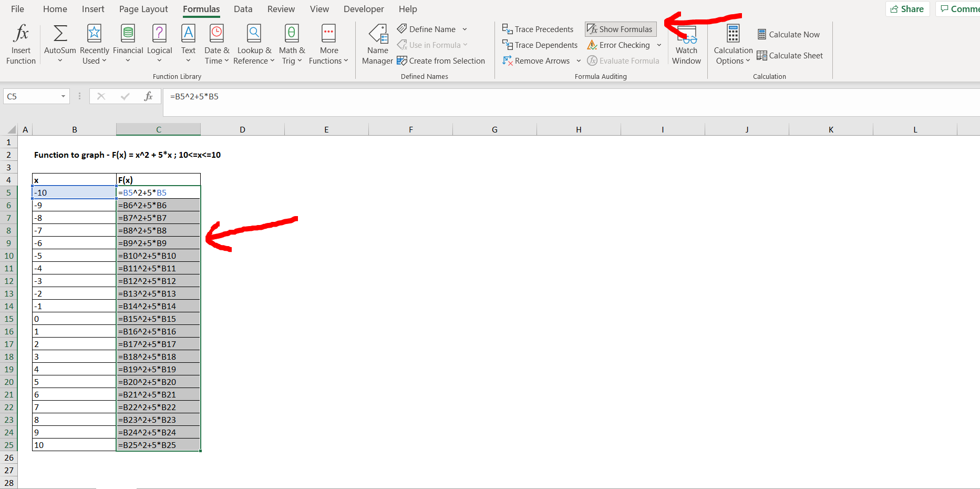This screenshot has width=980, height=489.
Task: Click the Share button
Action: pyautogui.click(x=907, y=9)
